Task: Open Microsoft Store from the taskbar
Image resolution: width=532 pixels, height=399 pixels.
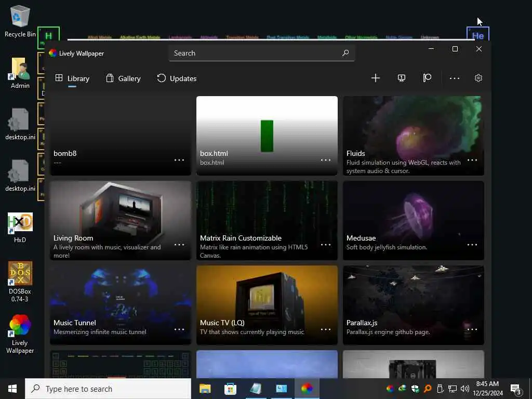Action: pyautogui.click(x=230, y=389)
